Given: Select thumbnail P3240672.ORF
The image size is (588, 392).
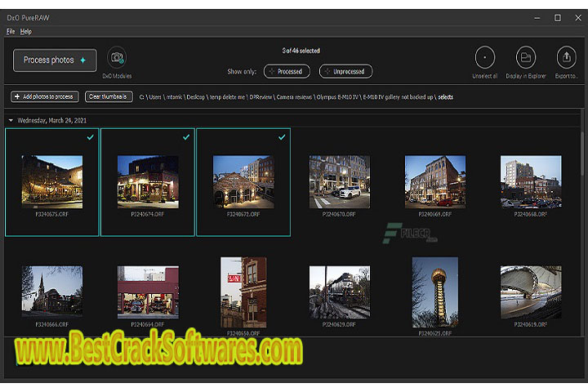Looking at the screenshot, I should coord(243,182).
